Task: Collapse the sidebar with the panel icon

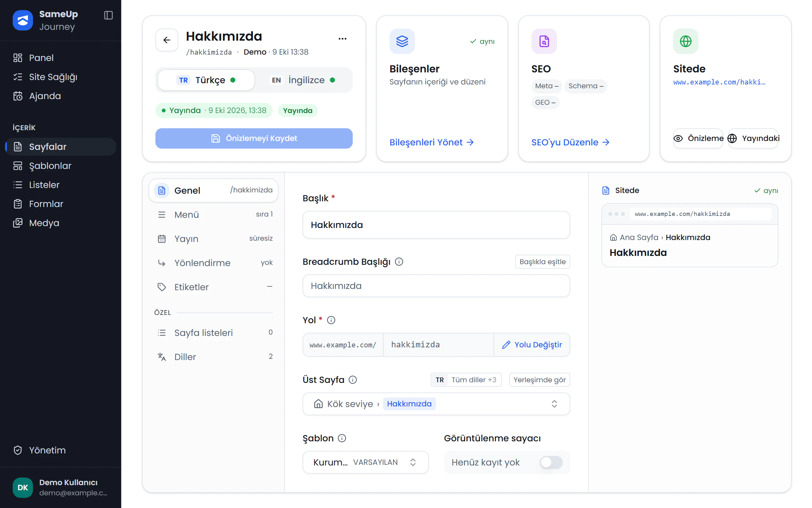Action: (108, 15)
